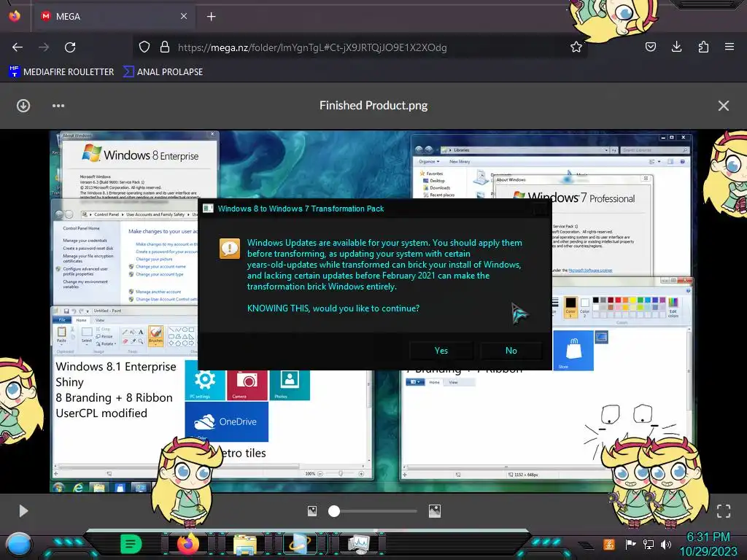747x560 pixels.
Task: Select the highlighted Transformation Pack taskbar icon
Action: click(x=301, y=544)
